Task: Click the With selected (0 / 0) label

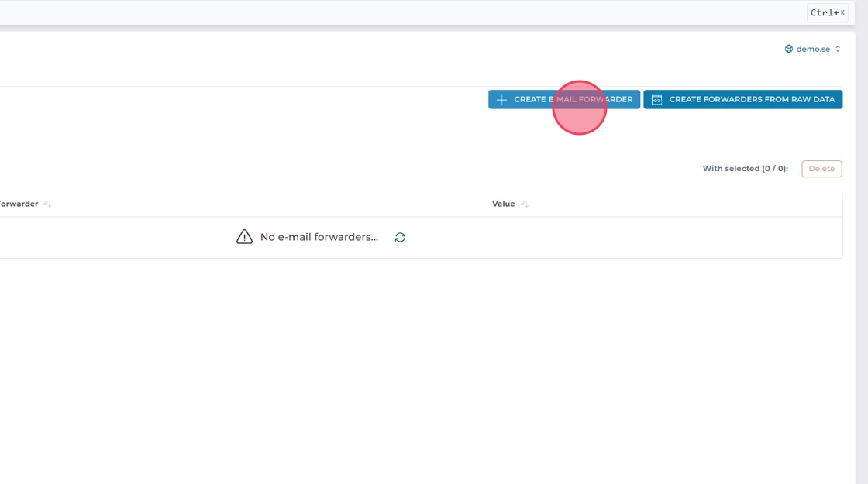Action: [745, 169]
